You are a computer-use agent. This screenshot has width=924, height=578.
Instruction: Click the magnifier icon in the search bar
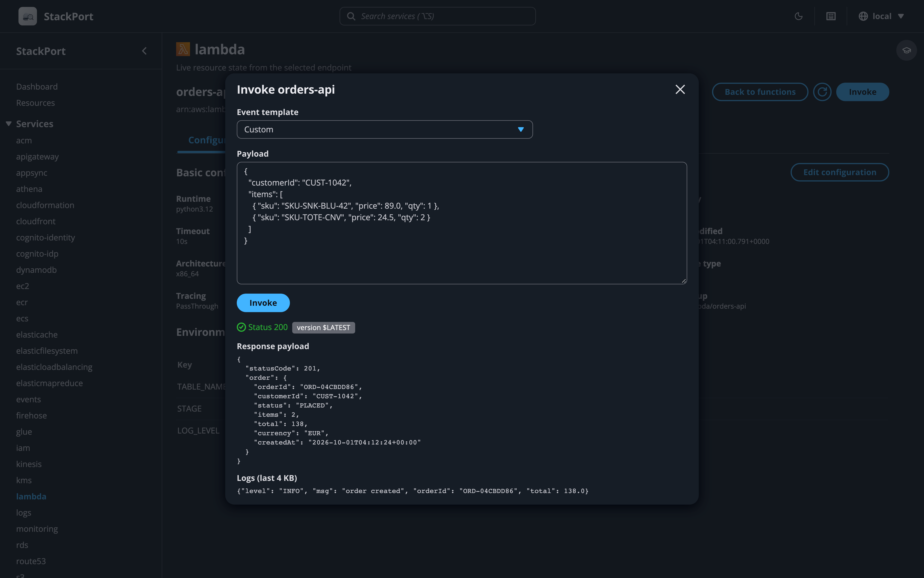pyautogui.click(x=351, y=16)
